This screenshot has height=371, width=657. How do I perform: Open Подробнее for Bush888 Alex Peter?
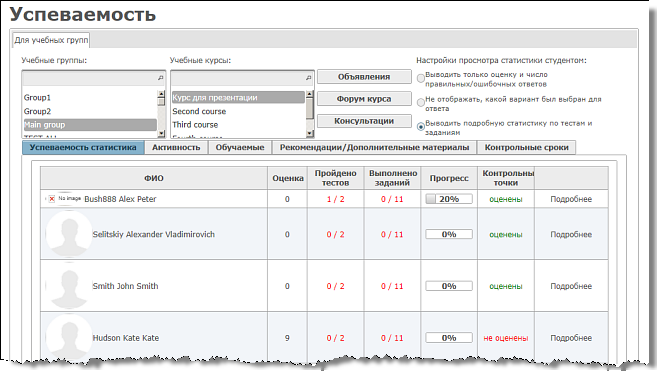[571, 199]
